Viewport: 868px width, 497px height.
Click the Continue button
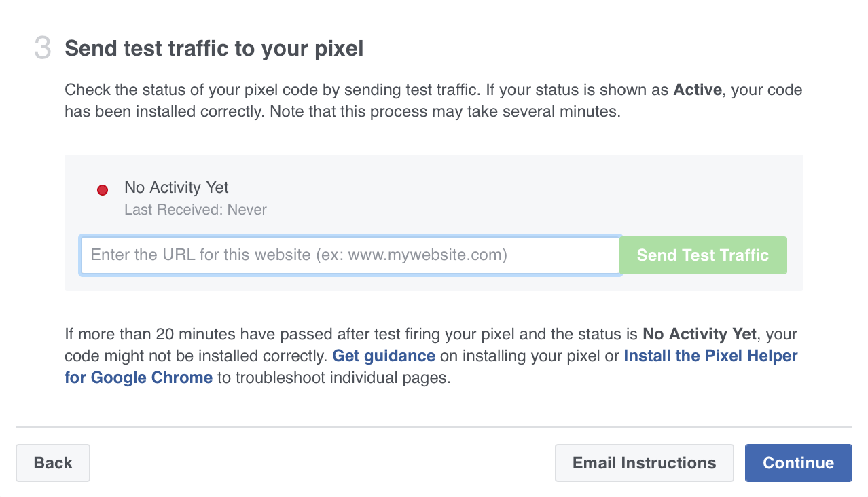point(798,463)
